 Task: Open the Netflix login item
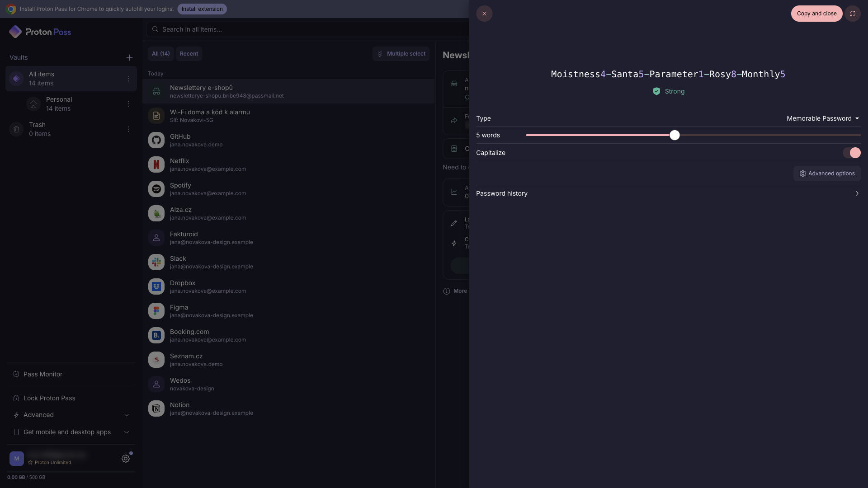click(288, 164)
